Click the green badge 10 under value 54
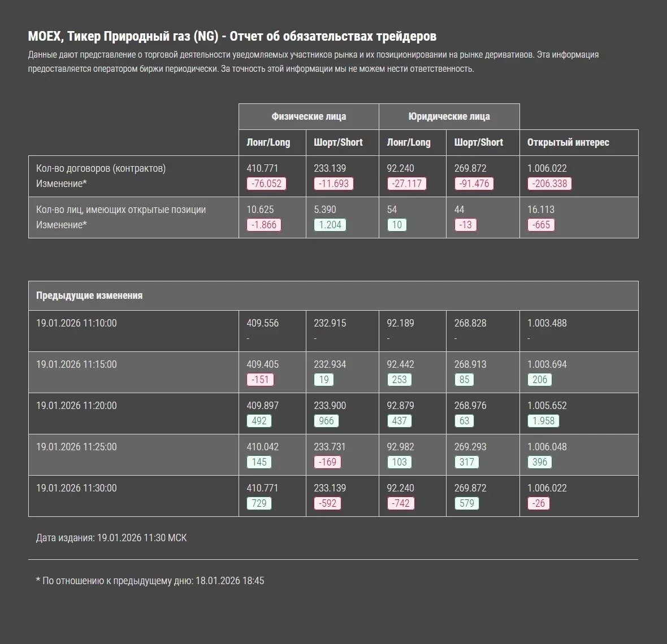Screen dimensions: 667x644 pos(397,225)
